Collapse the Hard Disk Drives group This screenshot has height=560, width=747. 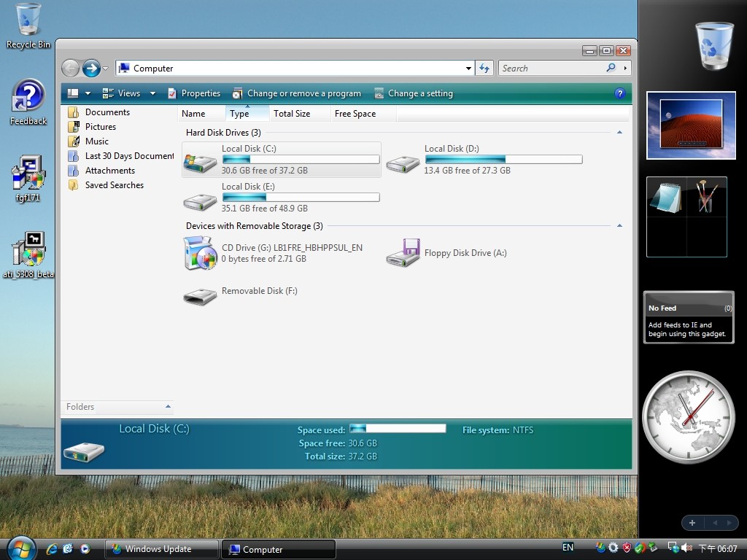[619, 132]
